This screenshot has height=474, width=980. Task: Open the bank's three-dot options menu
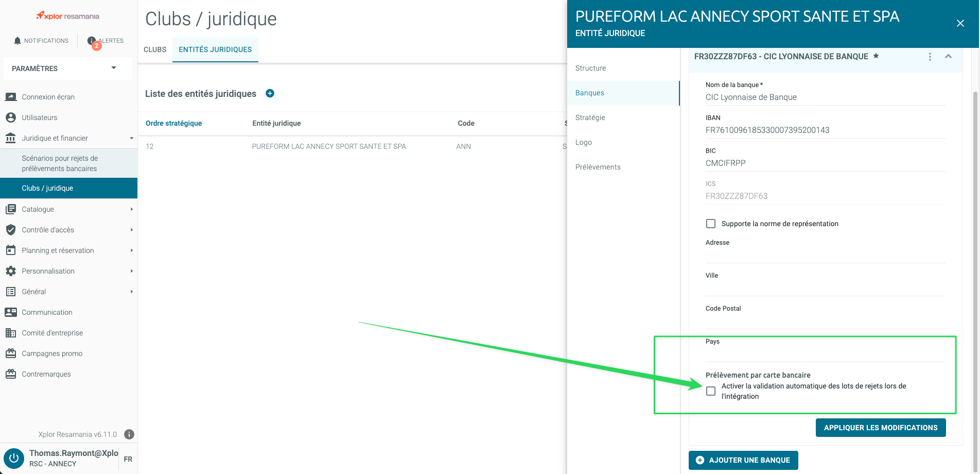point(930,57)
